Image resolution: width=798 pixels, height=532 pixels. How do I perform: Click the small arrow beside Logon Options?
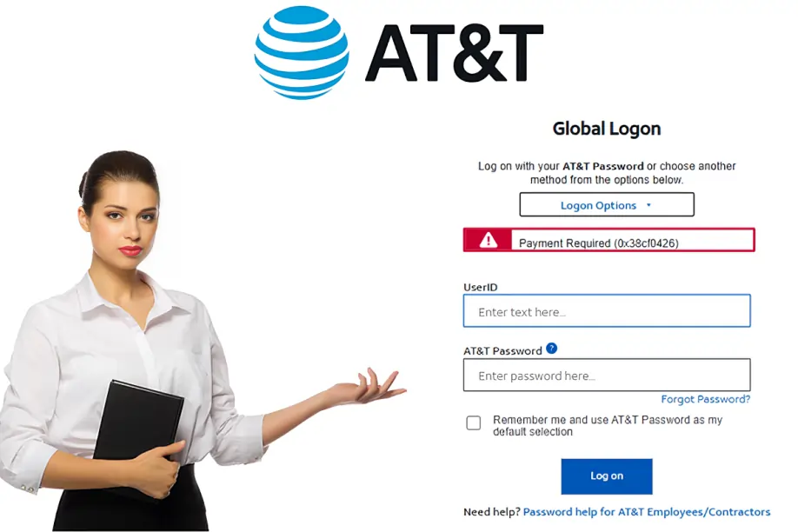click(x=648, y=205)
